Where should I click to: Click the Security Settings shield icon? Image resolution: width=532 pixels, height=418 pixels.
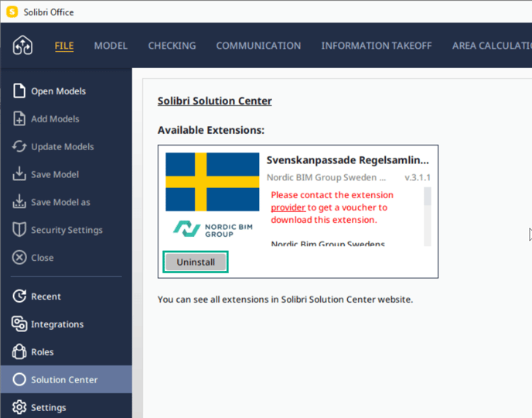pyautogui.click(x=19, y=230)
